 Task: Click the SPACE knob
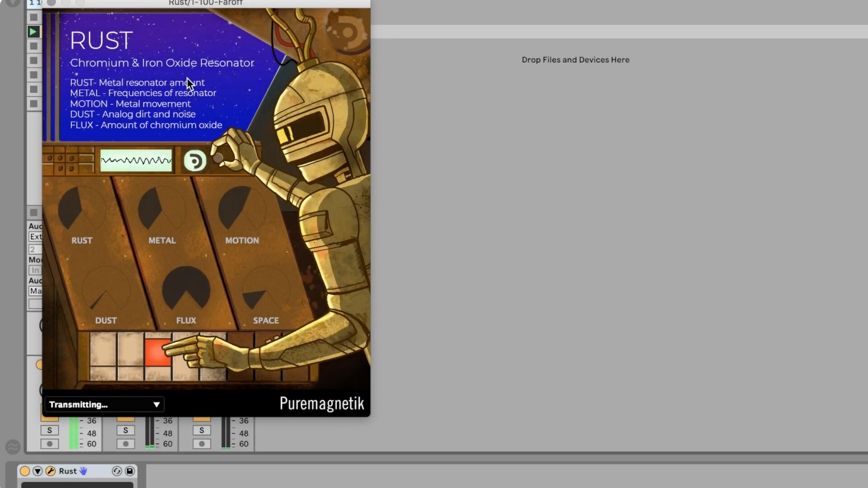[x=266, y=289]
